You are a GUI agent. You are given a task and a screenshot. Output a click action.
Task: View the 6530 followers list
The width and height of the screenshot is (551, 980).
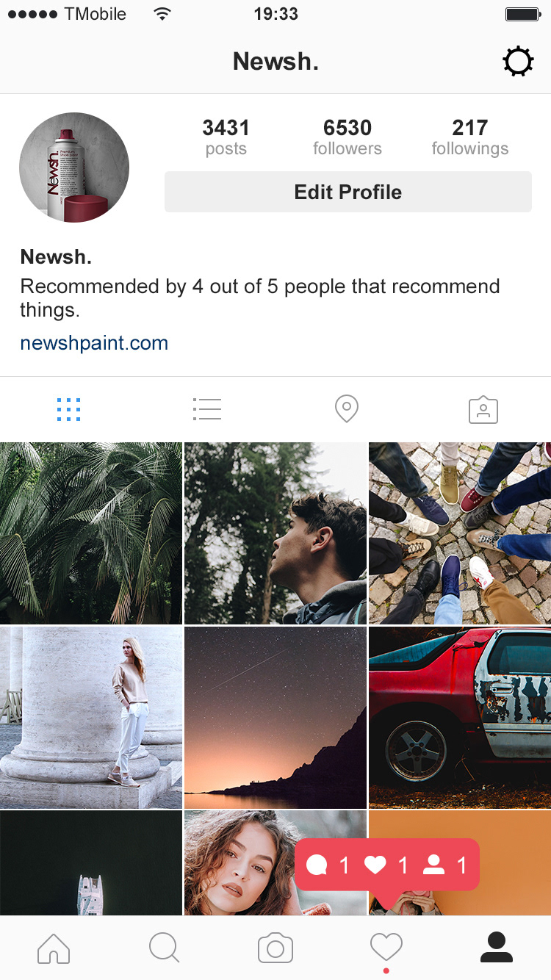point(347,137)
